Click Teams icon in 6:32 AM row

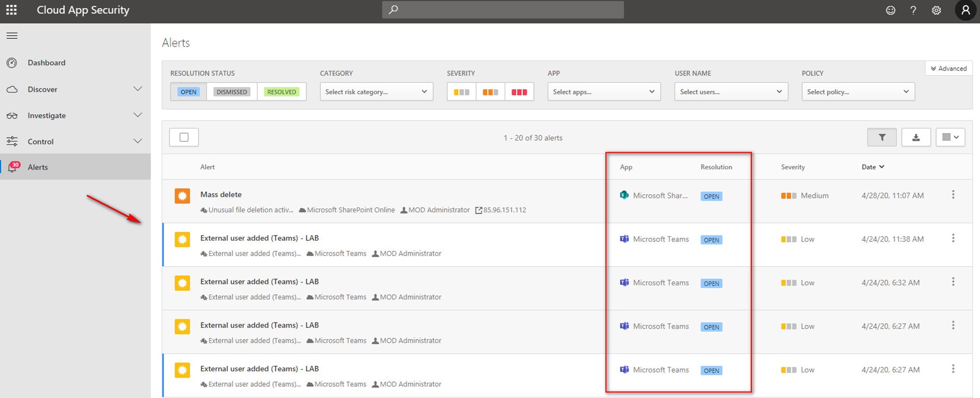tap(624, 282)
